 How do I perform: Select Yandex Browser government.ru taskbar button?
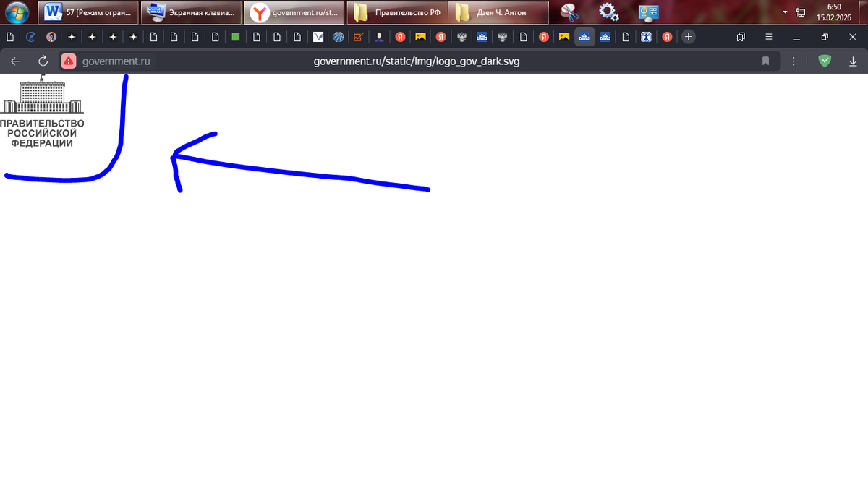point(294,12)
